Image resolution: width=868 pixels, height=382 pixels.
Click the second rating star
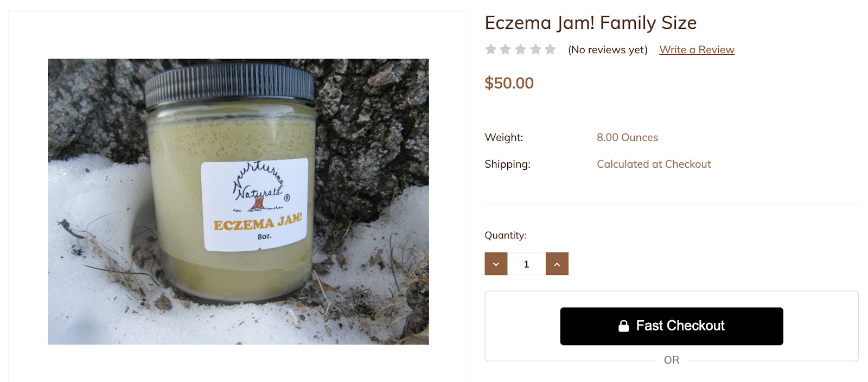click(506, 49)
